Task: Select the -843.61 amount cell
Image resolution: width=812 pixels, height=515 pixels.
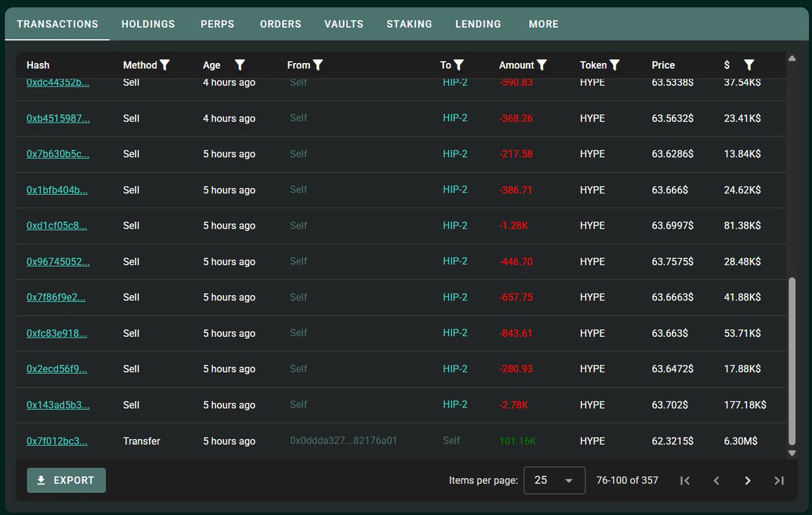Action: [516, 333]
